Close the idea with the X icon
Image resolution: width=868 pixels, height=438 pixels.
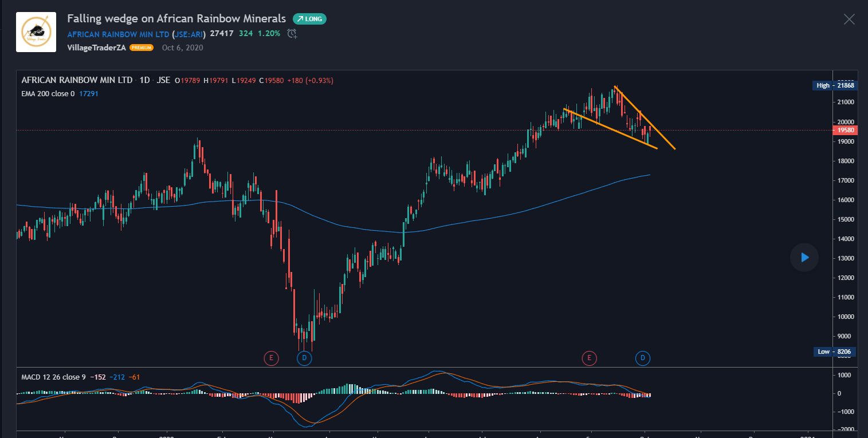click(x=849, y=19)
